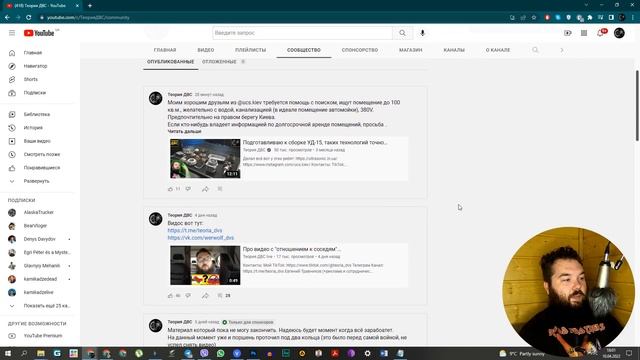Expand post text via 'Читать дальше'
The image size is (640, 360).
184,131
